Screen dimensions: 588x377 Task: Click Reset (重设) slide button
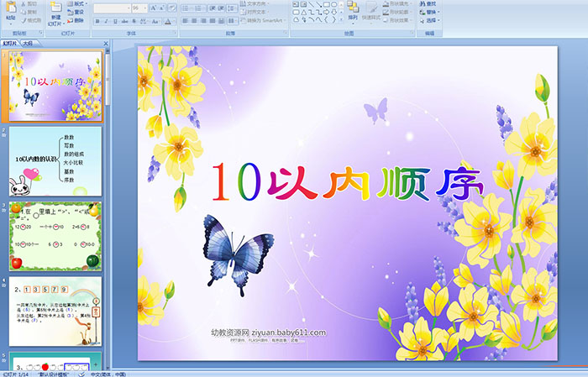click(x=76, y=13)
